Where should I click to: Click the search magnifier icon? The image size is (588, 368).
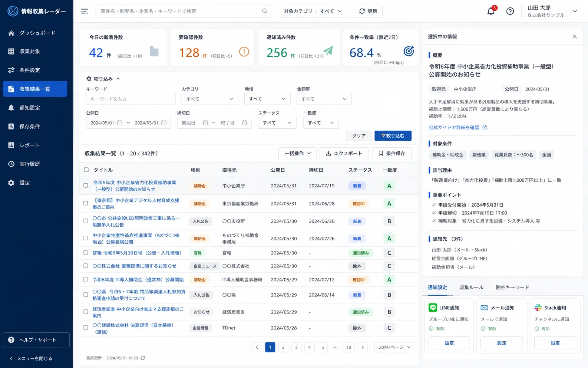tap(265, 11)
